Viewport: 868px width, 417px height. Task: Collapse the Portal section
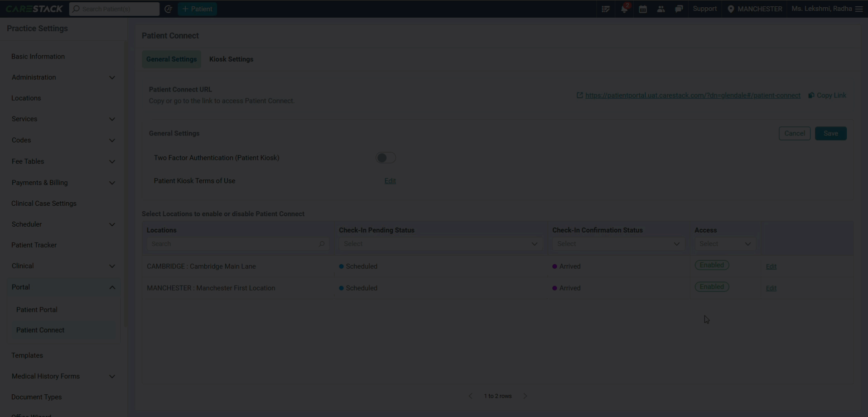(x=63, y=287)
